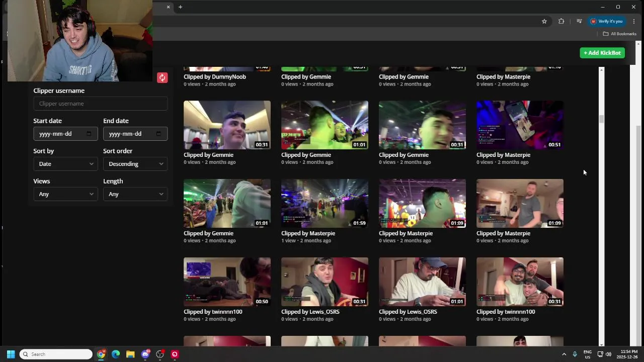Open the End date calendar picker icon
This screenshot has height=362, width=644.
158,134
